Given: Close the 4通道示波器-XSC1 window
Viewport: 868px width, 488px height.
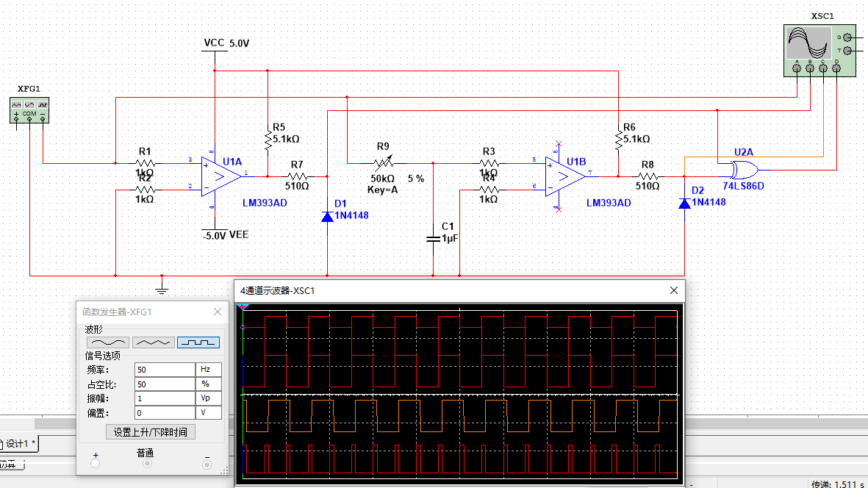Looking at the screenshot, I should [x=674, y=290].
